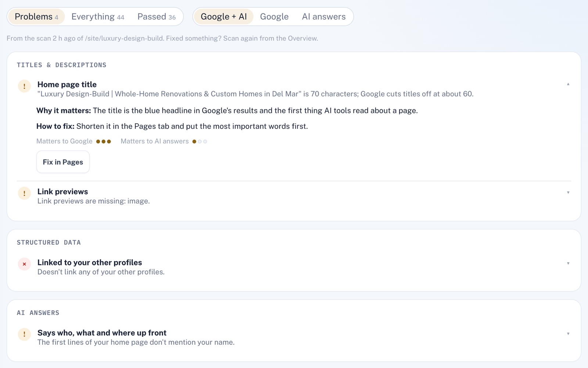Filter by Google only
Screen dimensions: 588x368
(x=274, y=17)
